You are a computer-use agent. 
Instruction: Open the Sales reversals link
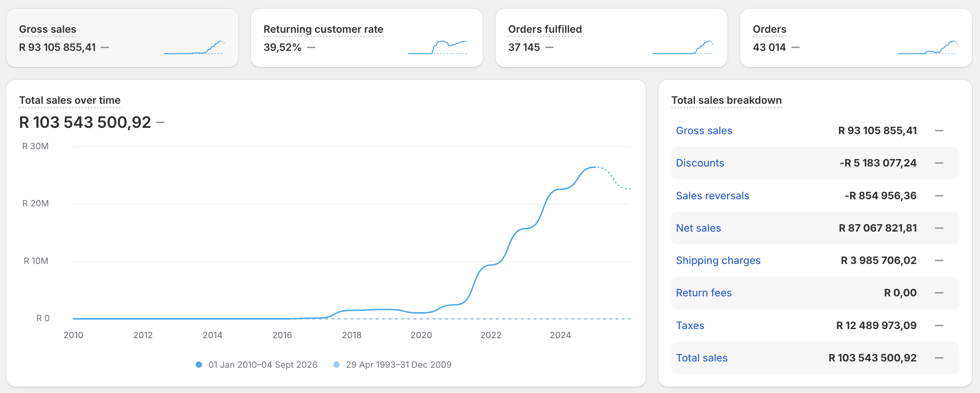click(713, 196)
